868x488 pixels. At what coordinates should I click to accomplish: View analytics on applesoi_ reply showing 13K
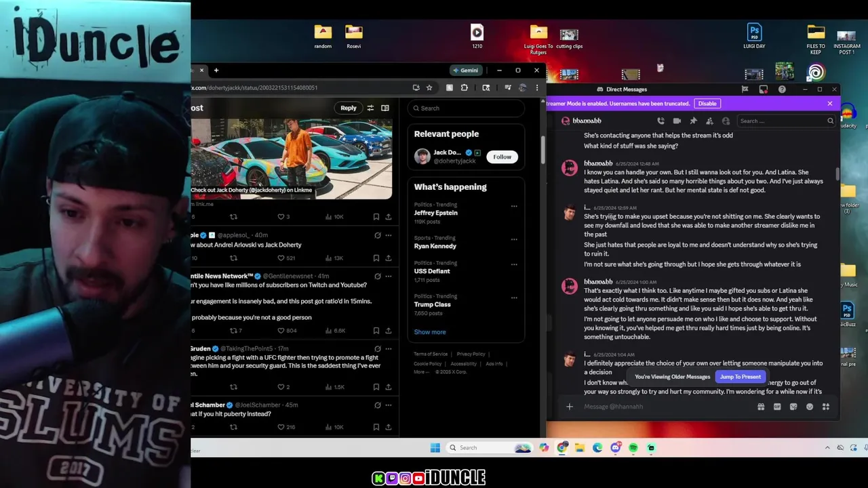click(x=334, y=258)
